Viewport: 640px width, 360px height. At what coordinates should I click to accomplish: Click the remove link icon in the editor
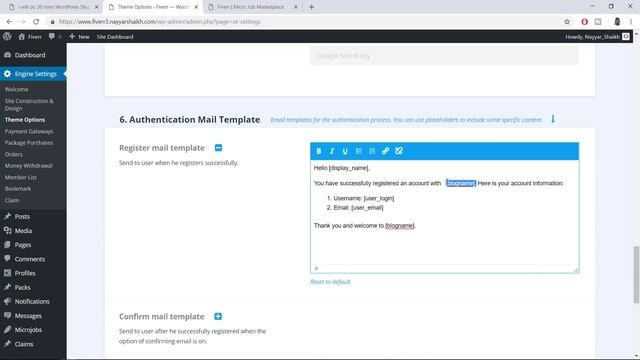(399, 151)
